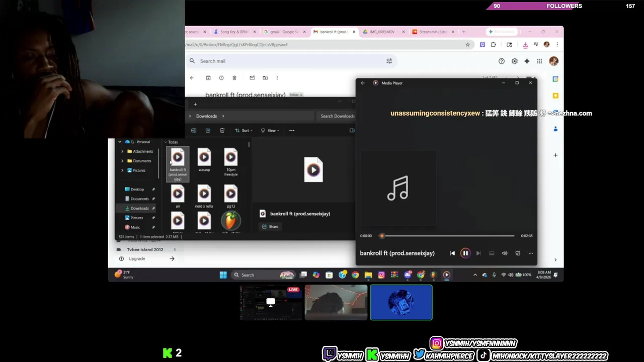Switch to Song Key & BPM tab
Image resolution: width=644 pixels, height=362 pixels.
click(234, 32)
